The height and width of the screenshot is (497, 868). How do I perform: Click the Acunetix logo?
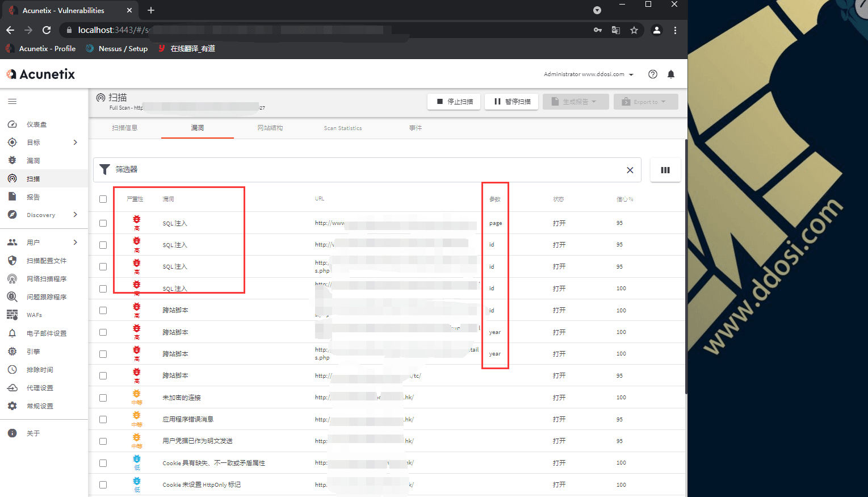coord(41,74)
